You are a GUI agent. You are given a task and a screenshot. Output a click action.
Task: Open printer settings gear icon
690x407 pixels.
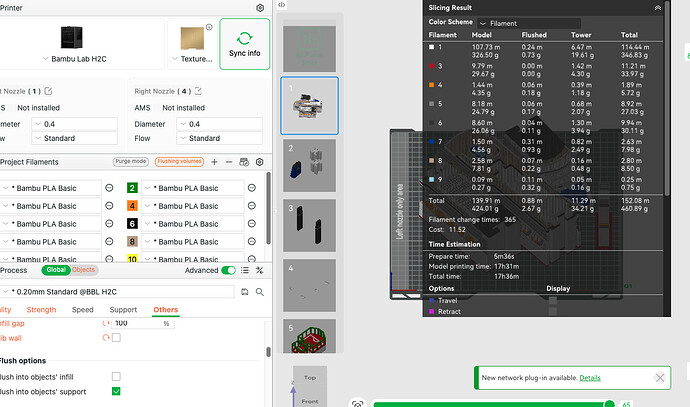pyautogui.click(x=260, y=8)
